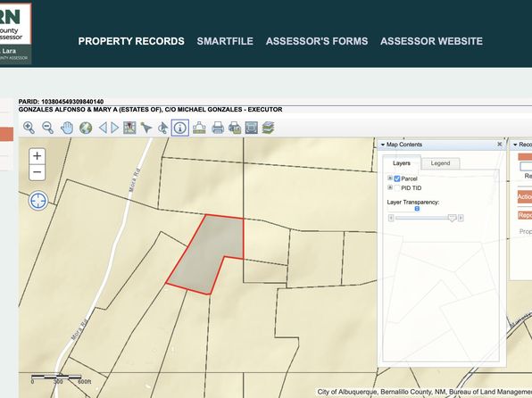Select the Zoom In magnifier tool
Screen dimensions: 532x398
coord(29,128)
